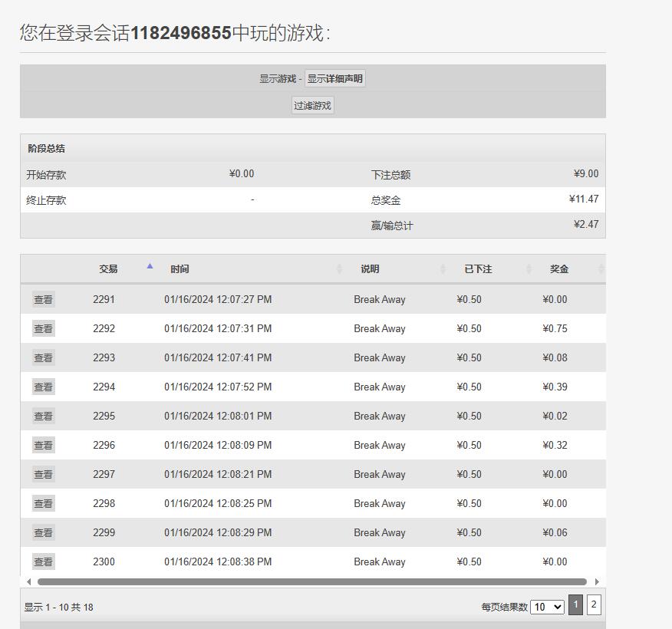This screenshot has height=629, width=672.
Task: Open 查看 for transaction 2296
Action: click(43, 446)
